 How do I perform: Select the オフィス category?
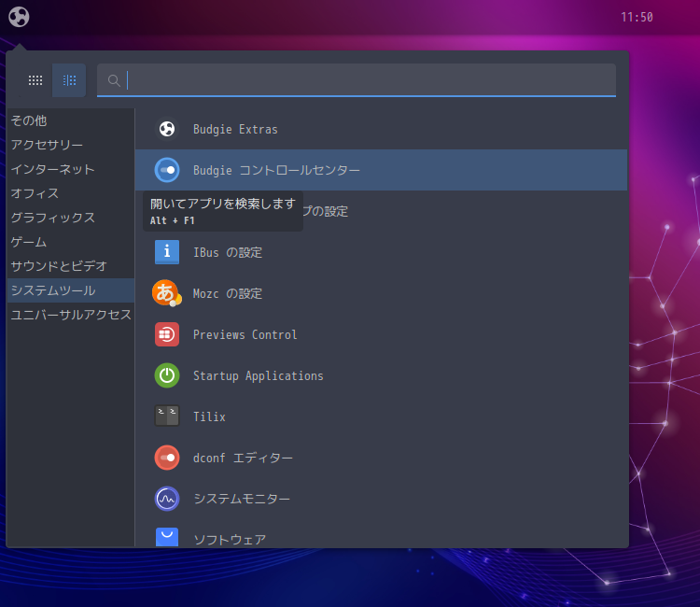click(x=71, y=193)
